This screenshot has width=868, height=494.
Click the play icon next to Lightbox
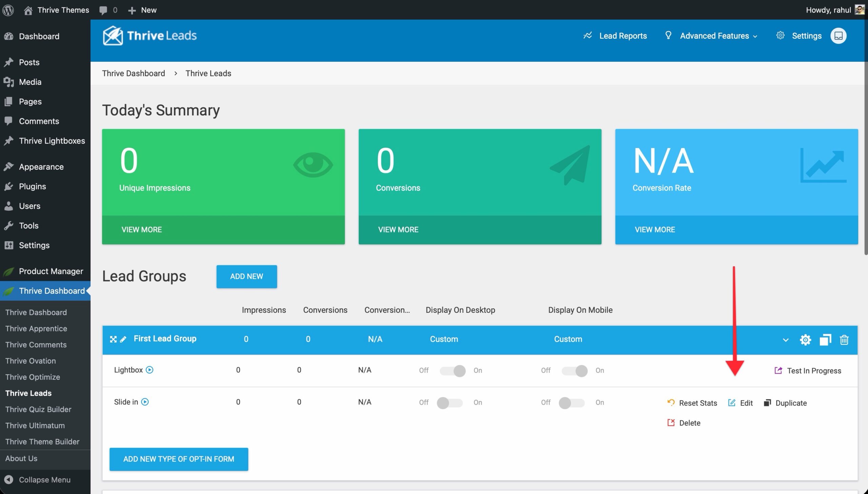coord(150,370)
